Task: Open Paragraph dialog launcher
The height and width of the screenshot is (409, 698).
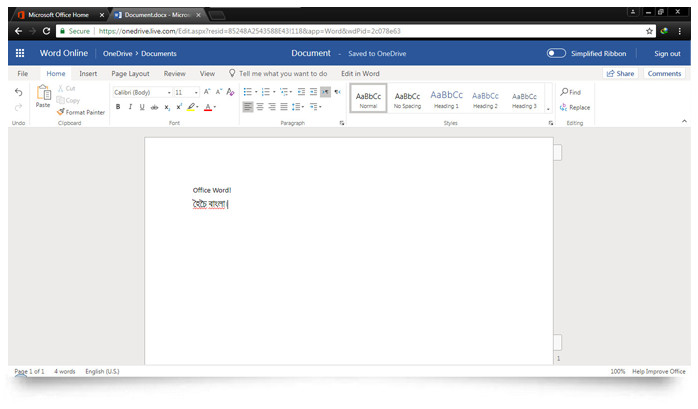Action: [342, 123]
